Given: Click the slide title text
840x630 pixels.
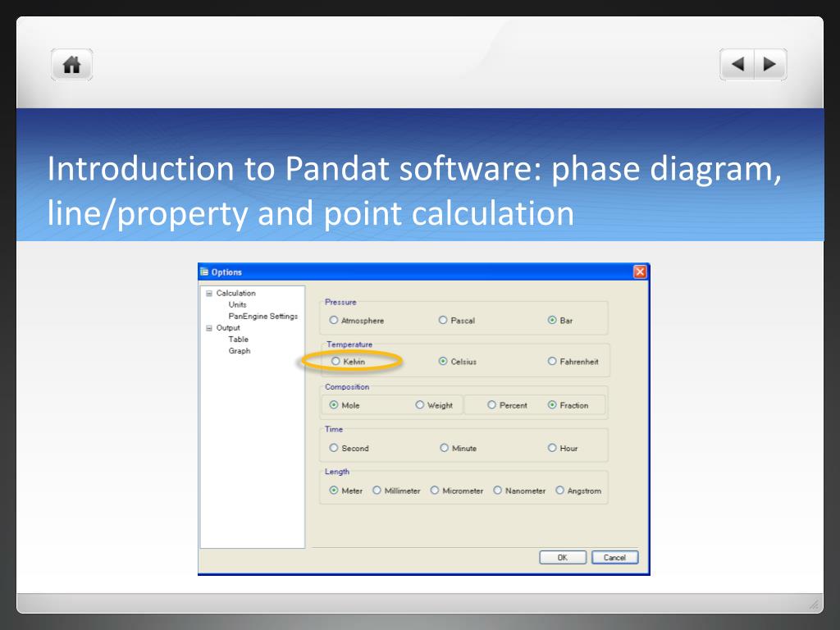Looking at the screenshot, I should click(x=414, y=190).
